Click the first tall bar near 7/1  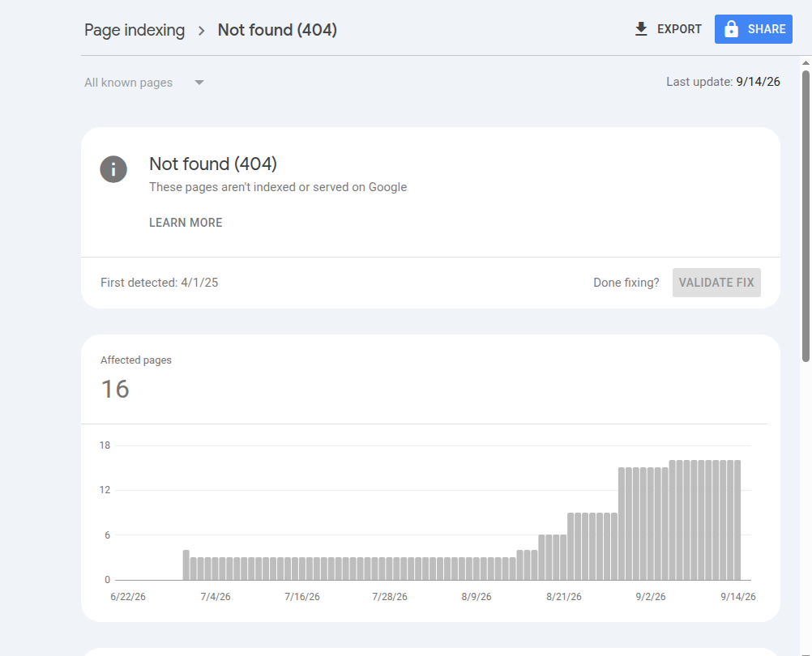click(186, 565)
